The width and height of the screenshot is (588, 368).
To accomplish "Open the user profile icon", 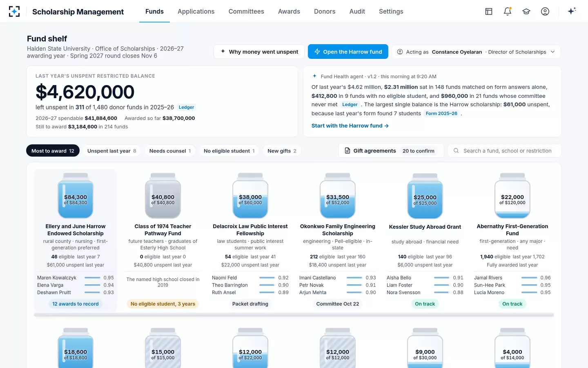I will [545, 11].
